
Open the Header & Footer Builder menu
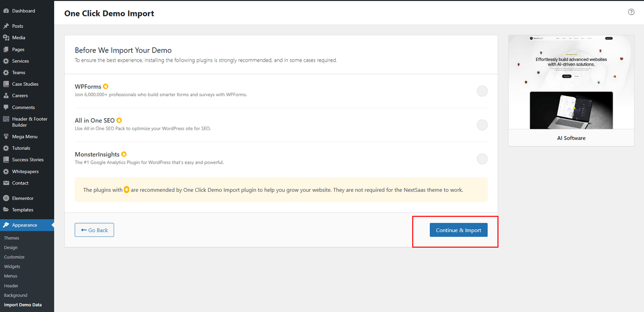pyautogui.click(x=29, y=122)
